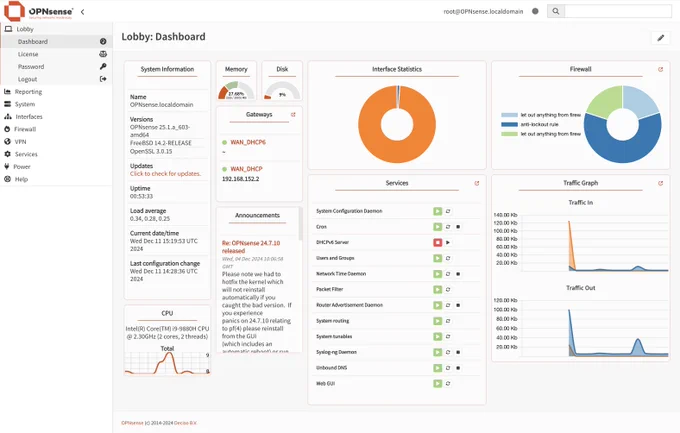This screenshot has height=433, width=680.
Task: Restart the Users and Groups service
Action: pos(448,258)
